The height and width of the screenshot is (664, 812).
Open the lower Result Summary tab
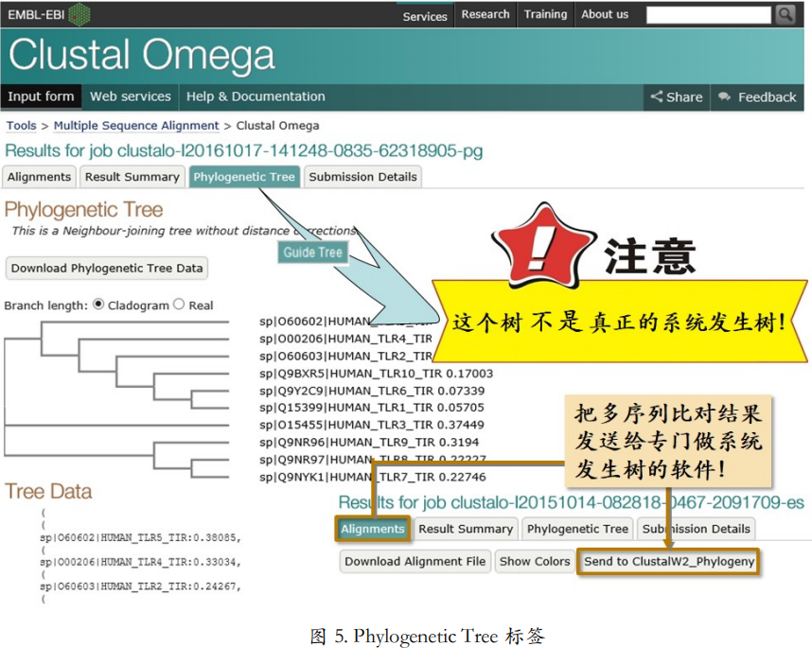point(466,529)
